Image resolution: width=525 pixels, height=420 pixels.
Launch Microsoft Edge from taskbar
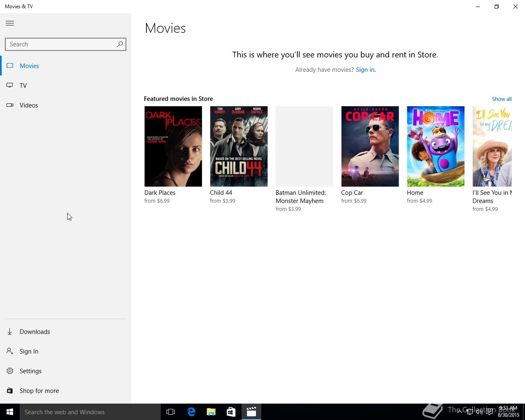[x=191, y=412]
